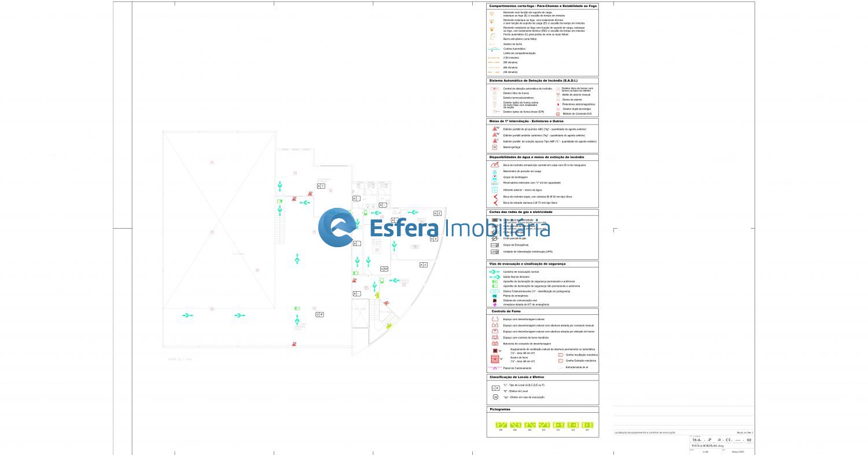
Task: Click the Planta de emergência legend icon
Action: (x=495, y=296)
